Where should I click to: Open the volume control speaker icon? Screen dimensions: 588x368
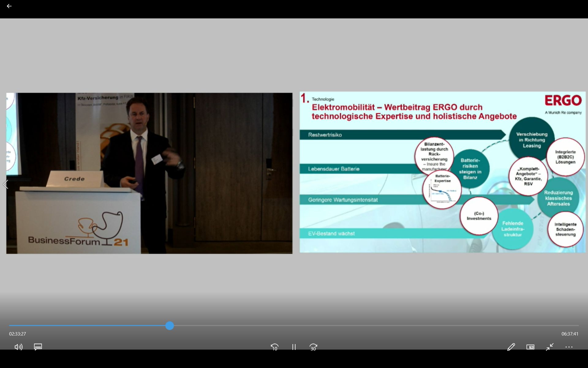[18, 347]
